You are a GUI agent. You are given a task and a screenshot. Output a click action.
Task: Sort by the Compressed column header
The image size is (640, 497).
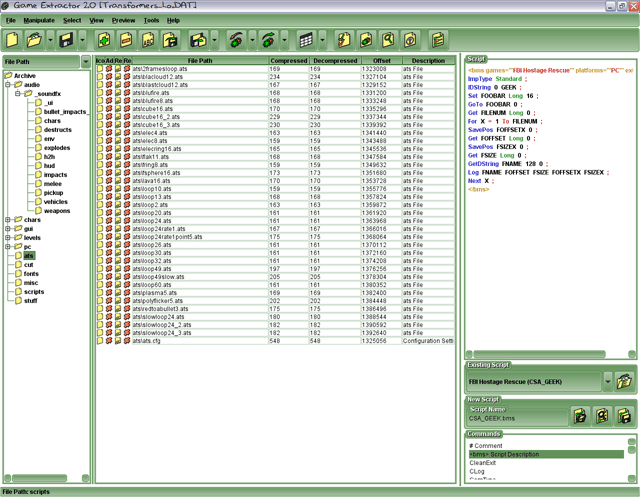pos(289,60)
